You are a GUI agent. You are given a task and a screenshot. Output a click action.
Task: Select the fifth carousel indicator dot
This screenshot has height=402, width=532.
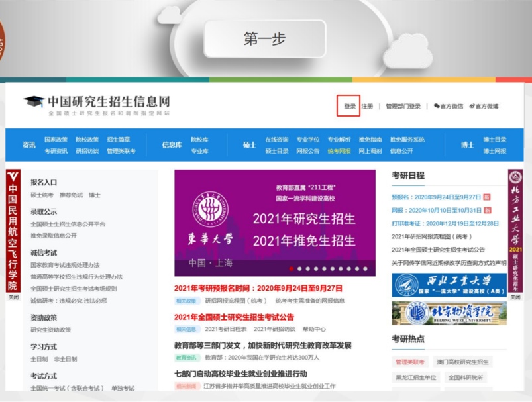click(x=325, y=269)
